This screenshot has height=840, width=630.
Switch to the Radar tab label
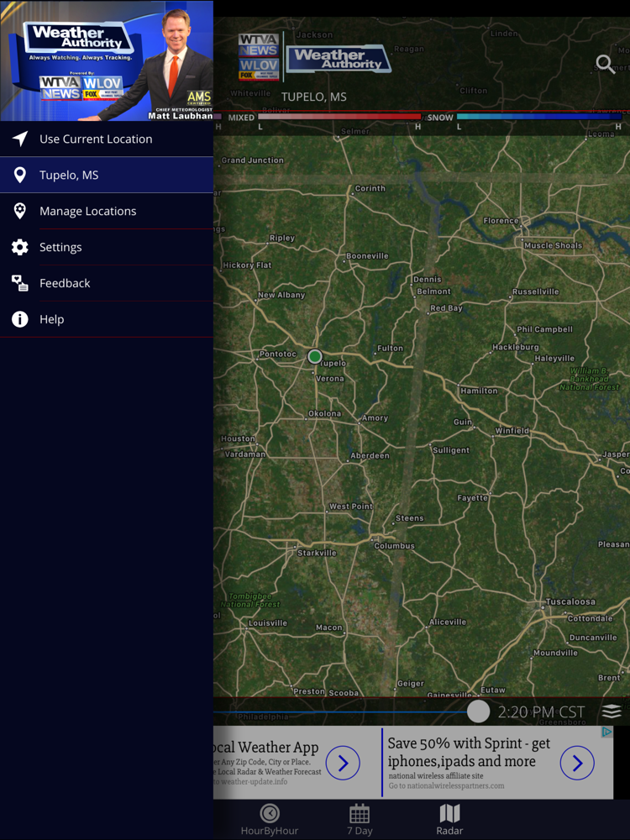pos(449,831)
